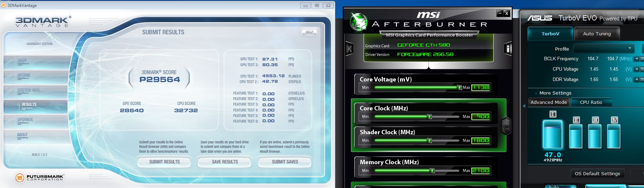Screen dimensions: 644x188
Task: Select core IV ratio button in TurboV
Action: click(x=614, y=120)
